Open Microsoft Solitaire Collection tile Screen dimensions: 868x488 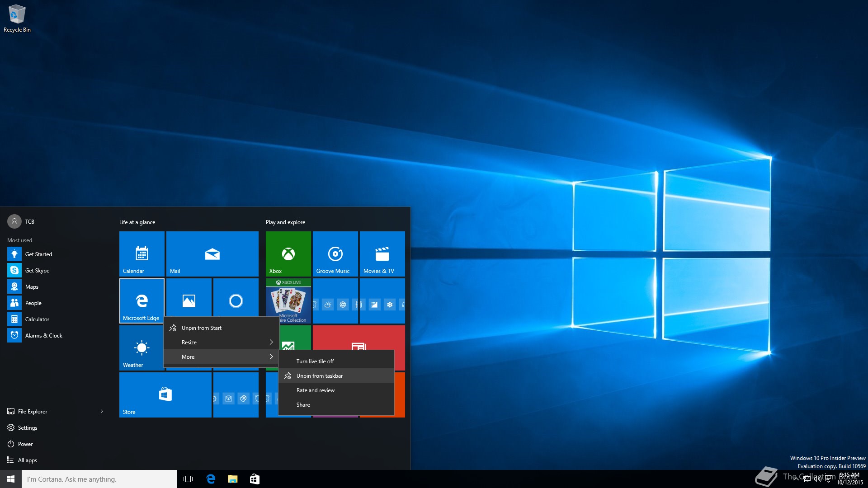point(288,301)
